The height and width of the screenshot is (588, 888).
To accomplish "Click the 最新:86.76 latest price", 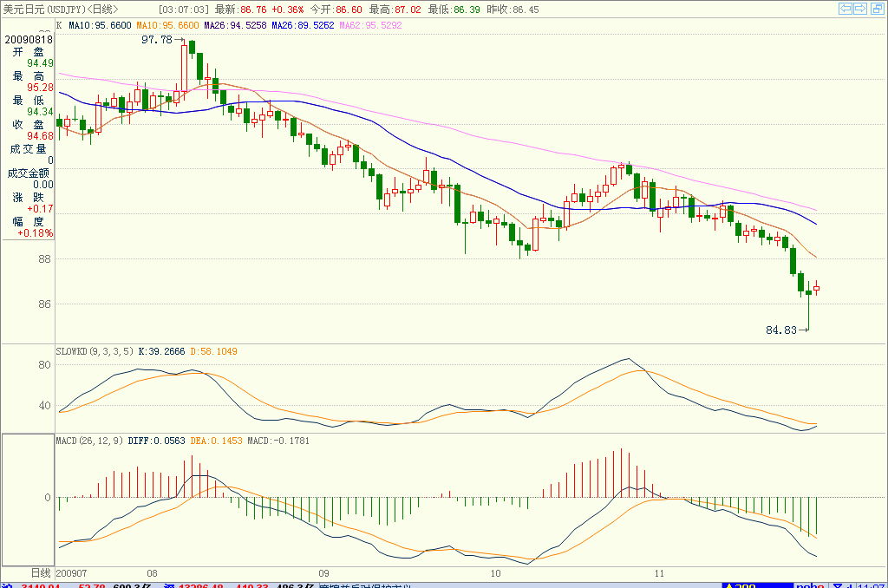I will 241,10.
